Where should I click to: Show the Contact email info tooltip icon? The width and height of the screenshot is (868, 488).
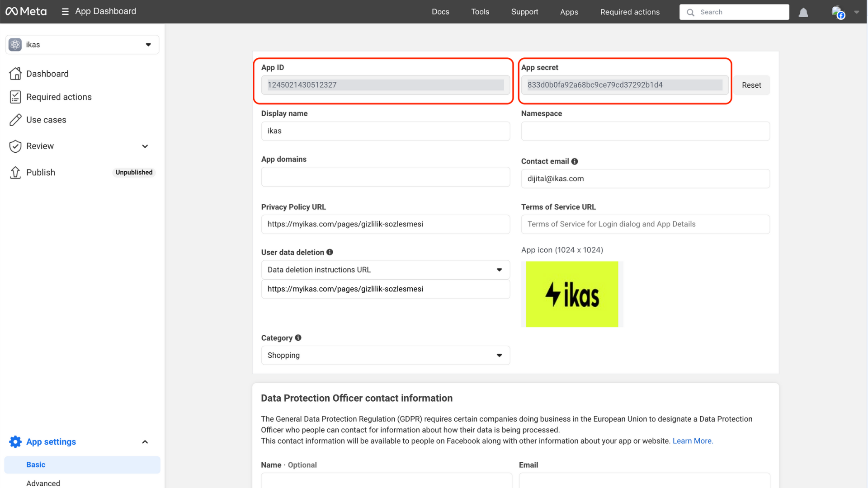[x=575, y=161]
